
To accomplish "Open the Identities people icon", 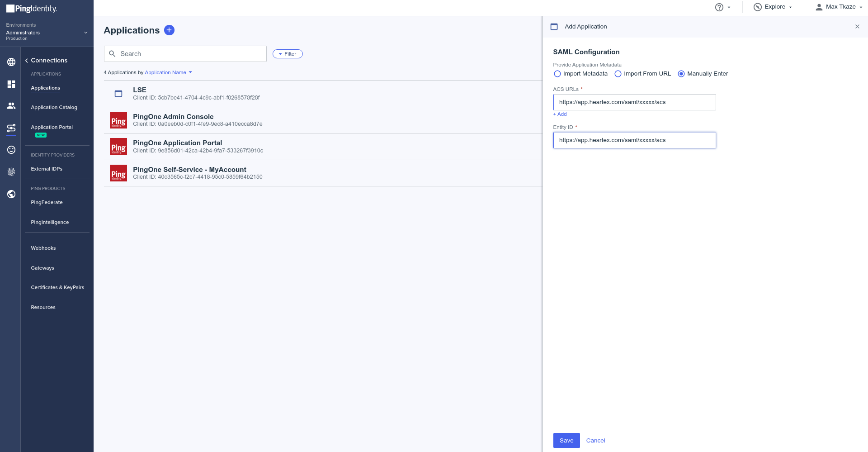I will 11,106.
